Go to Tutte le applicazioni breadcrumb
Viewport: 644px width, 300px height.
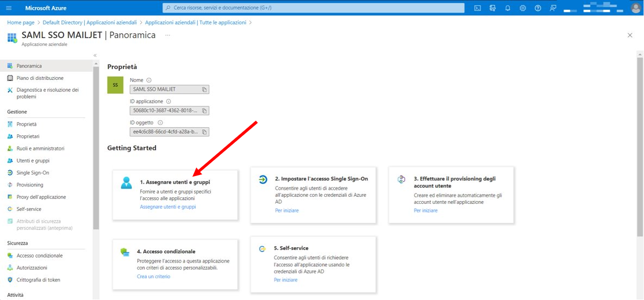point(196,23)
